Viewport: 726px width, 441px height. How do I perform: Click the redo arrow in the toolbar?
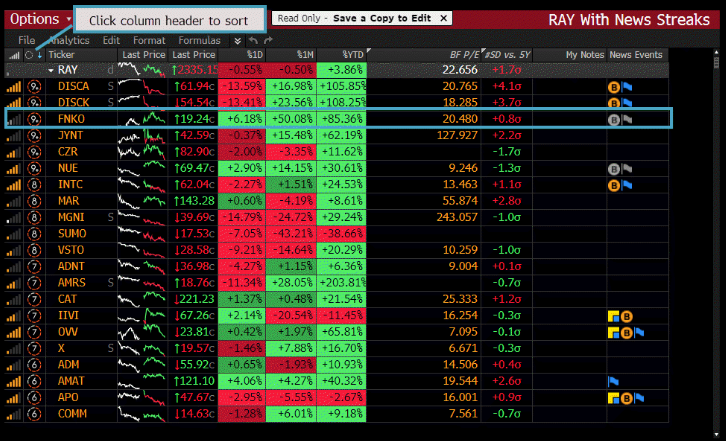[x=268, y=40]
